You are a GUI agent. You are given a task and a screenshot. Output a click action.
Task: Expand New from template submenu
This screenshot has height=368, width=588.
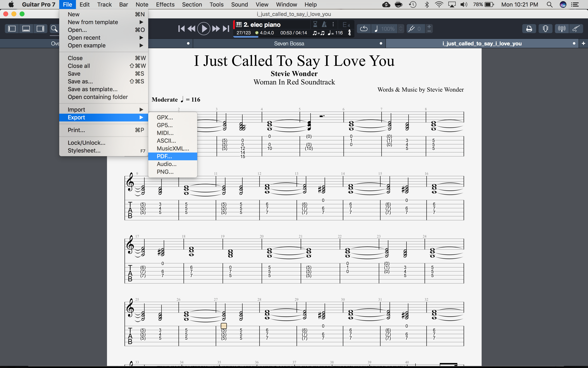[x=104, y=22]
